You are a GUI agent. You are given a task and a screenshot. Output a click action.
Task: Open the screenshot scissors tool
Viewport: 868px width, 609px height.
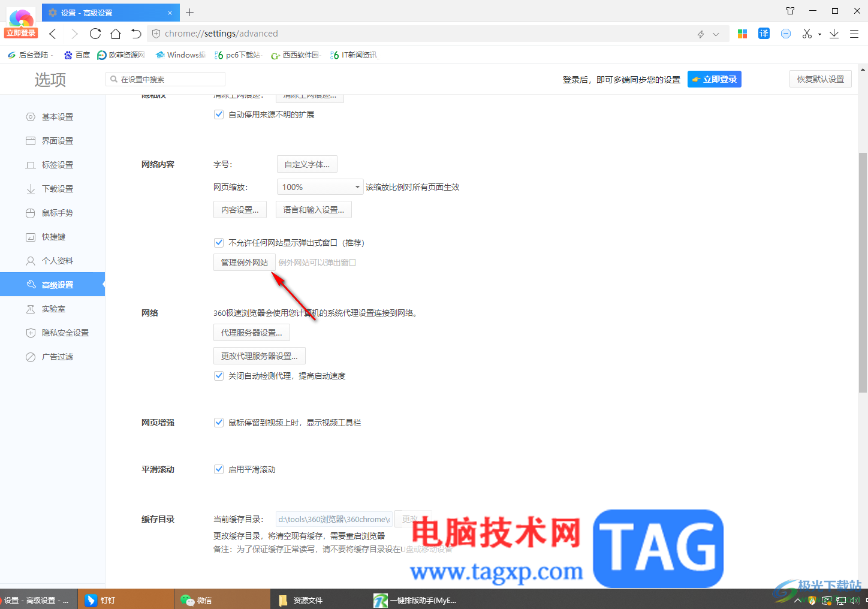(x=806, y=33)
